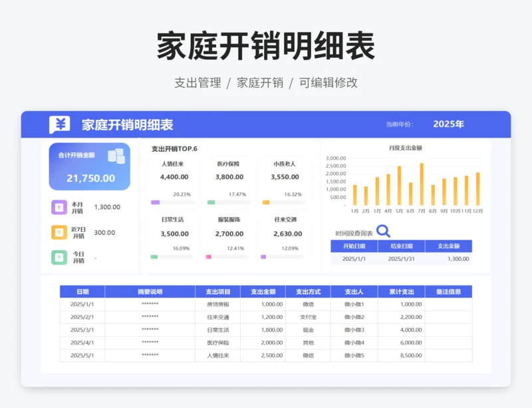Click the 2月 bar in the chart
Viewport: 532px width, 408px height.
366,196
